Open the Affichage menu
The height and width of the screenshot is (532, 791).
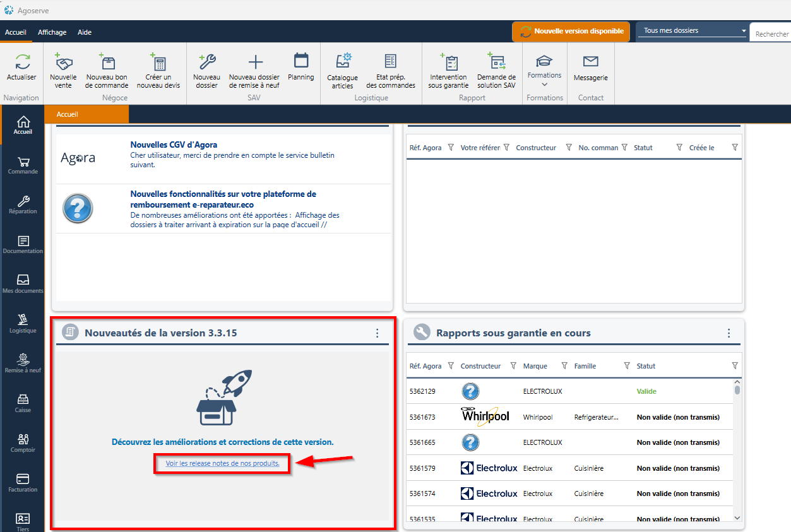point(52,32)
